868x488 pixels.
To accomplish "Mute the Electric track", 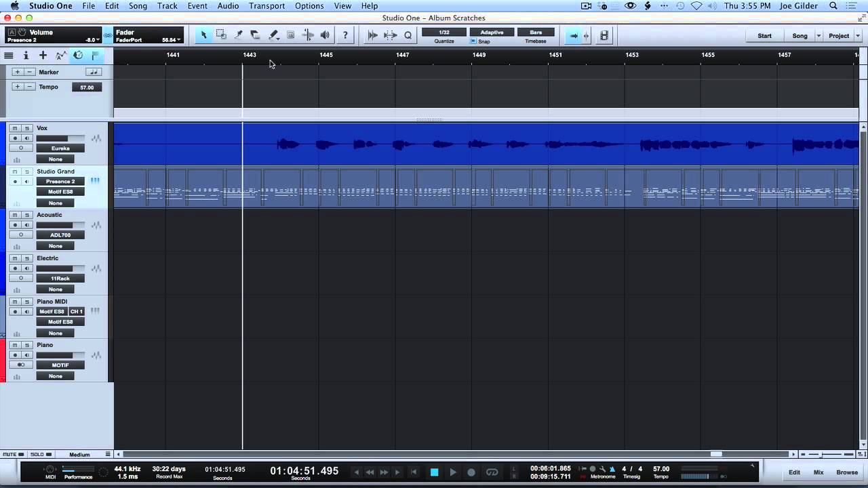I will pos(15,258).
